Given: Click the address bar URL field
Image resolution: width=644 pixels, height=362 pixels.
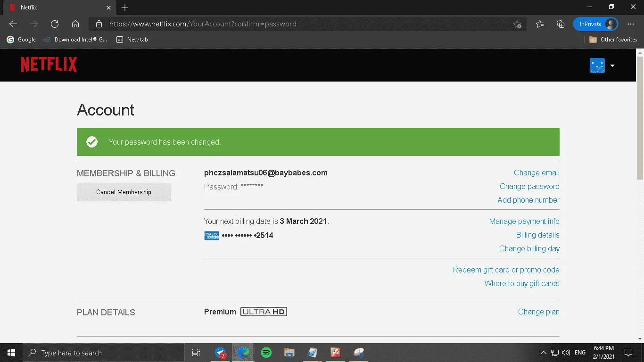Looking at the screenshot, I should coord(306,24).
